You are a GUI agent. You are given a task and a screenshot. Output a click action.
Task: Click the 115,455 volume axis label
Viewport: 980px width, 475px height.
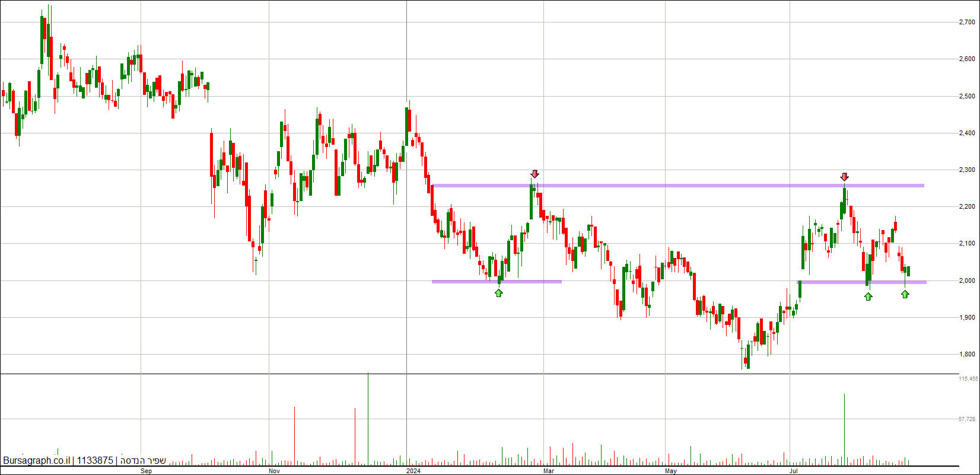pyautogui.click(x=968, y=378)
